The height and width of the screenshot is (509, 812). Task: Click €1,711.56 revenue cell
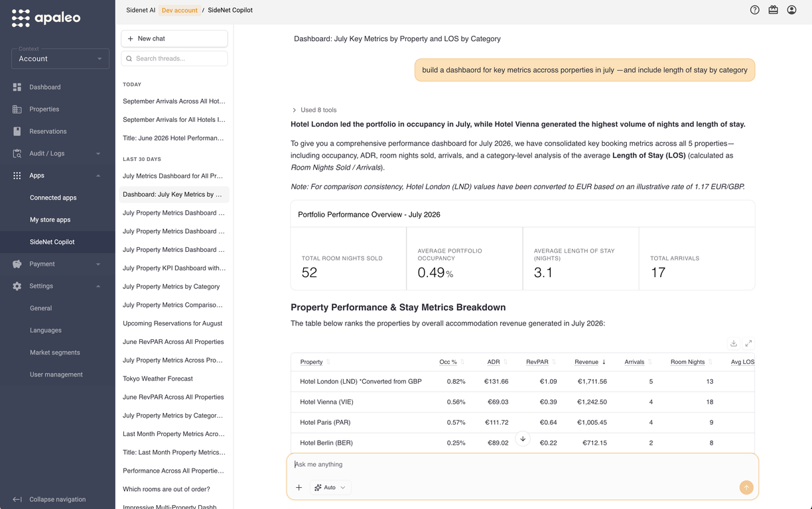pyautogui.click(x=592, y=381)
